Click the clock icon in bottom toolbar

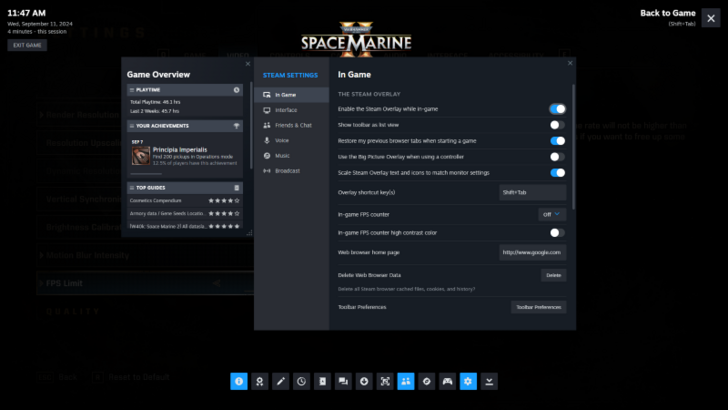coord(301,381)
